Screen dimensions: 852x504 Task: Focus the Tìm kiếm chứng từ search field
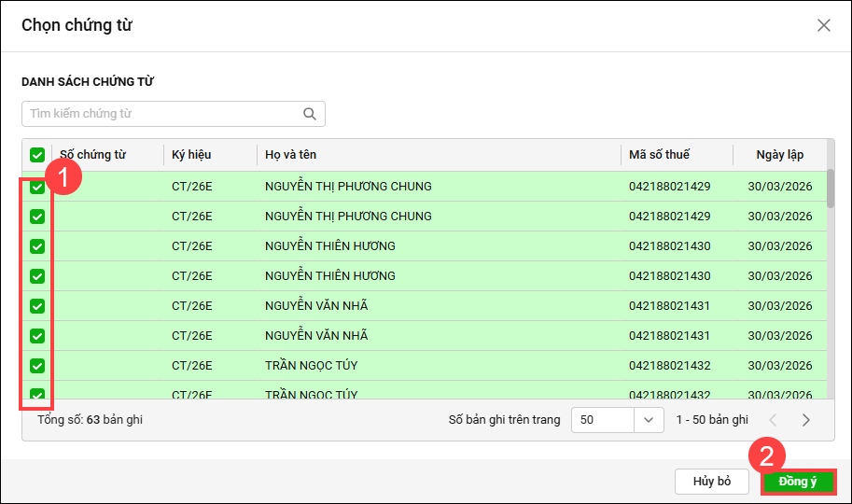(x=163, y=114)
